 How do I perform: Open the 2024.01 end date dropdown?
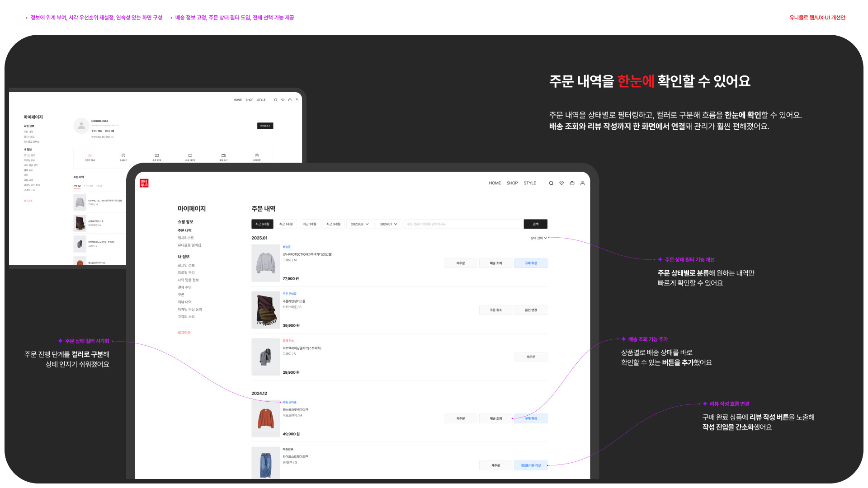tap(388, 224)
